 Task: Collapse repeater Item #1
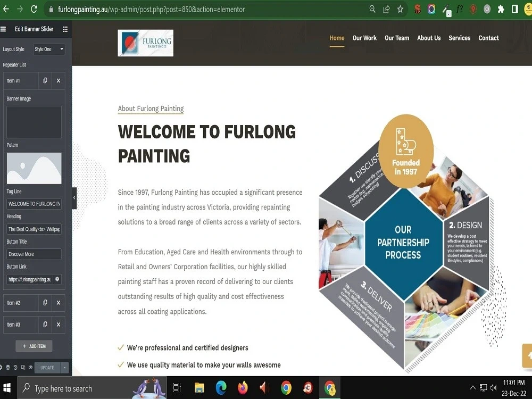(x=21, y=80)
